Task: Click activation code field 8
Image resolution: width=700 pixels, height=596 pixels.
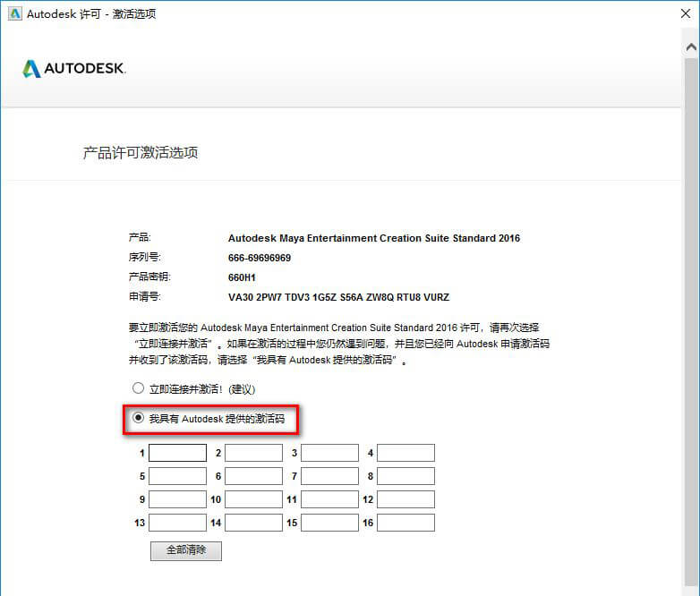Action: point(405,476)
